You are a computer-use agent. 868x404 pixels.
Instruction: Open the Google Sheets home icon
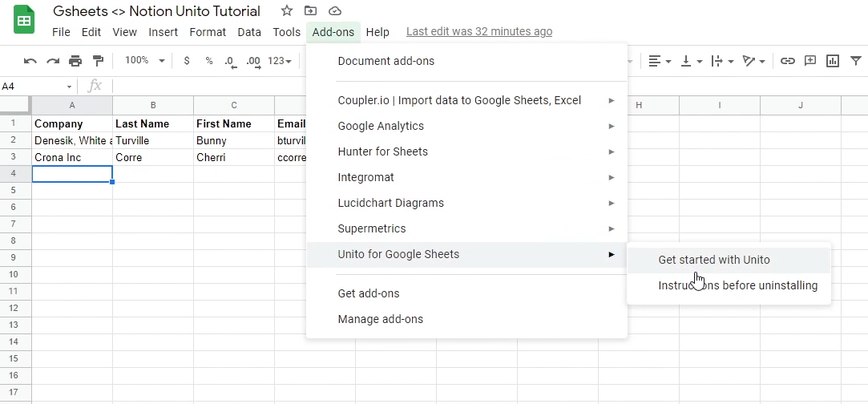24,21
